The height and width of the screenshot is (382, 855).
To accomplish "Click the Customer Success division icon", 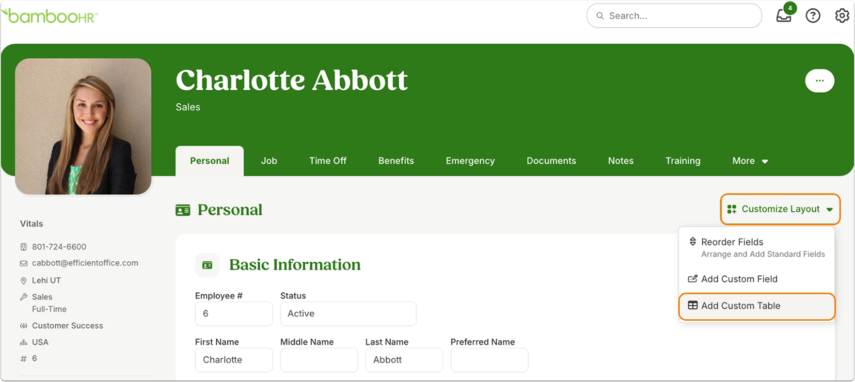I will pyautogui.click(x=23, y=326).
